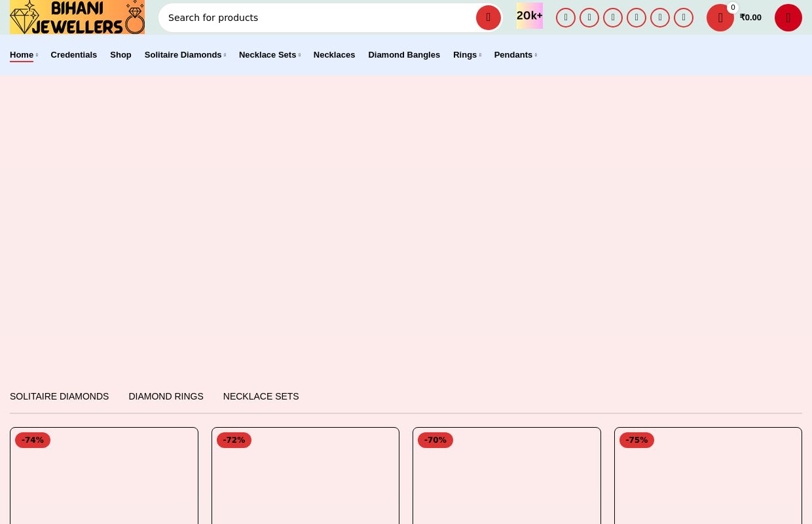The image size is (812, 524).
Task: Open the product card marked -70%
Action: [x=507, y=476]
